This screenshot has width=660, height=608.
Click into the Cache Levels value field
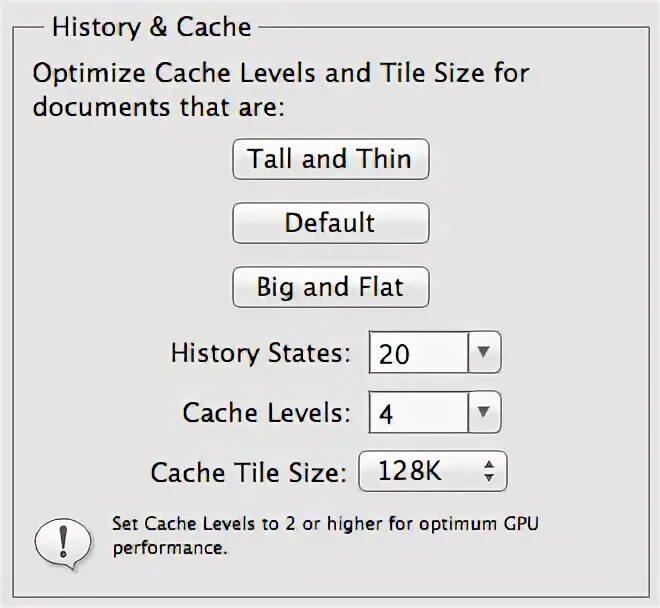pyautogui.click(x=418, y=412)
